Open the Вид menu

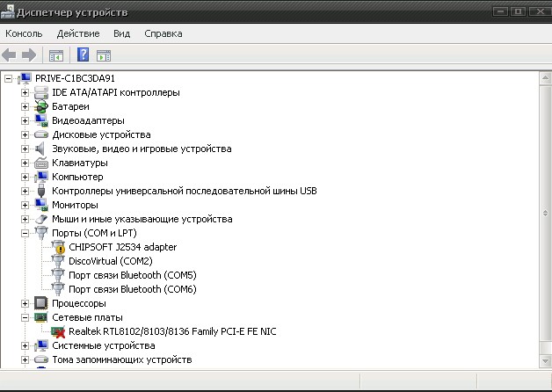click(121, 33)
